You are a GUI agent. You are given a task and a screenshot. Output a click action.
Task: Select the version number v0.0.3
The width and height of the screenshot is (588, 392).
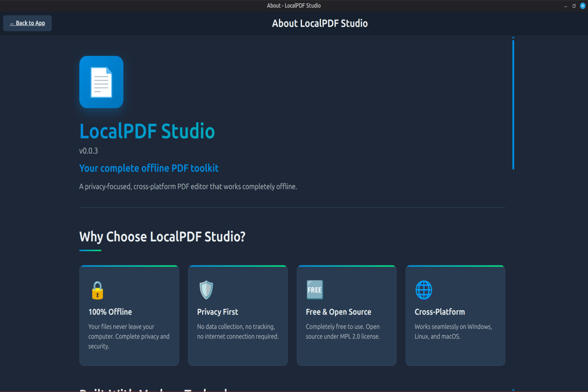[88, 150]
